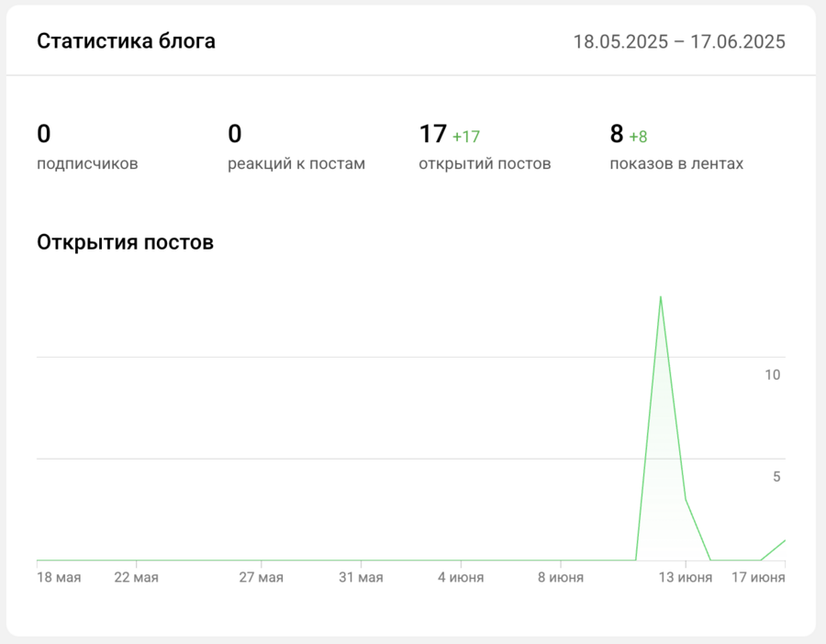This screenshot has width=826, height=644.
Task: Click the '17 июня' axis label
Action: point(758,578)
